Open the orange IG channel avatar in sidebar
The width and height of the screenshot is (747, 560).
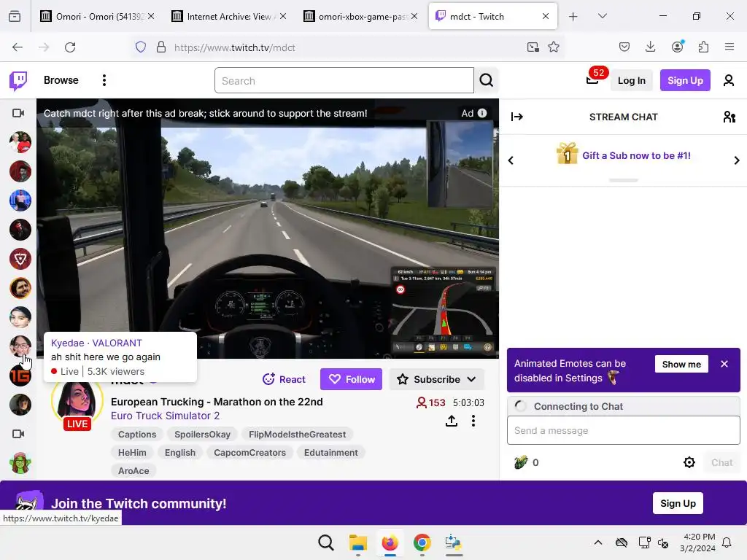coord(20,376)
